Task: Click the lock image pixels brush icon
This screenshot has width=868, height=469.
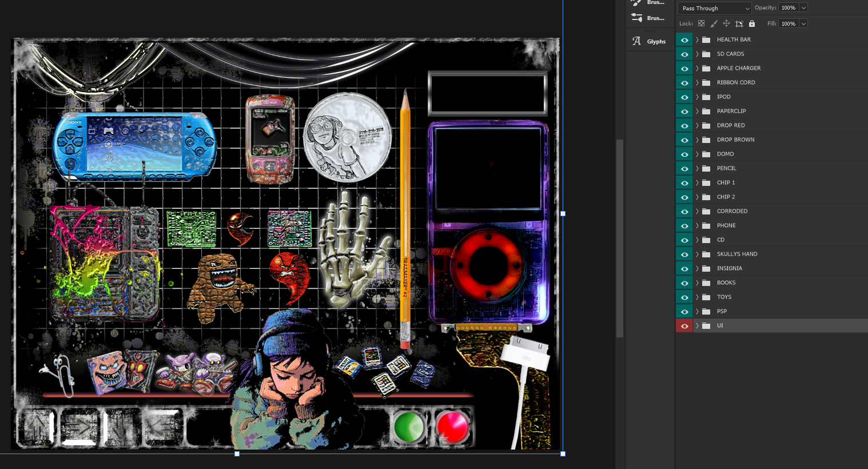Action: click(714, 23)
